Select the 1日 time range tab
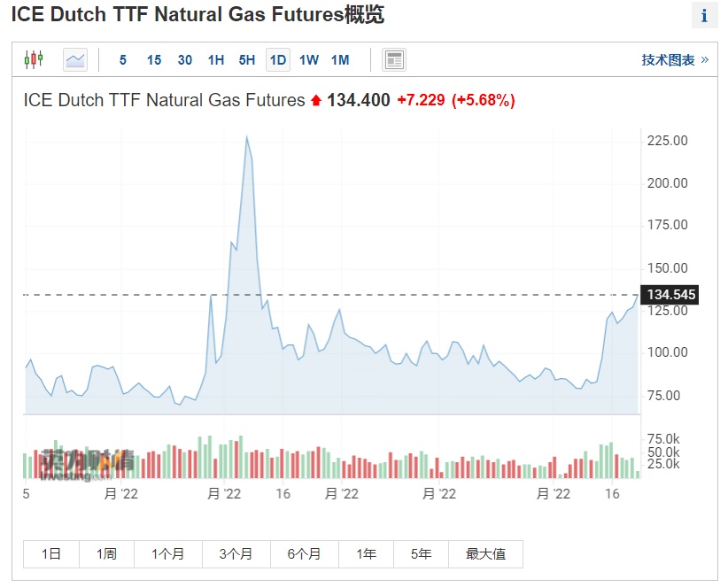Viewport: 728px width, 587px height. coord(51,554)
